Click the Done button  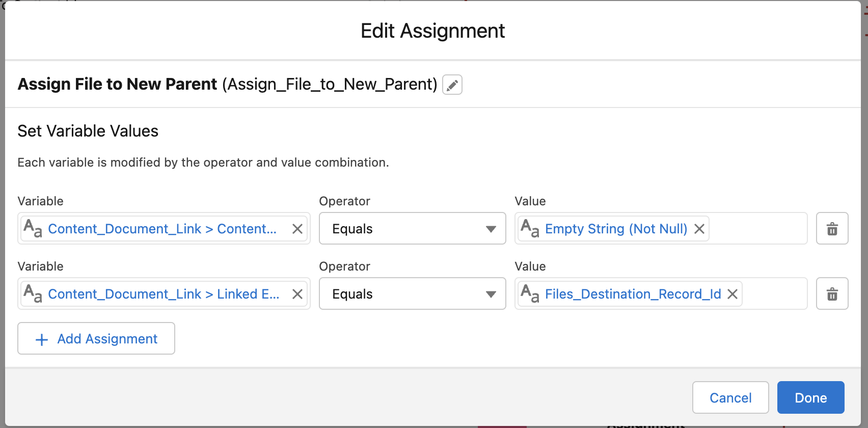(x=810, y=397)
